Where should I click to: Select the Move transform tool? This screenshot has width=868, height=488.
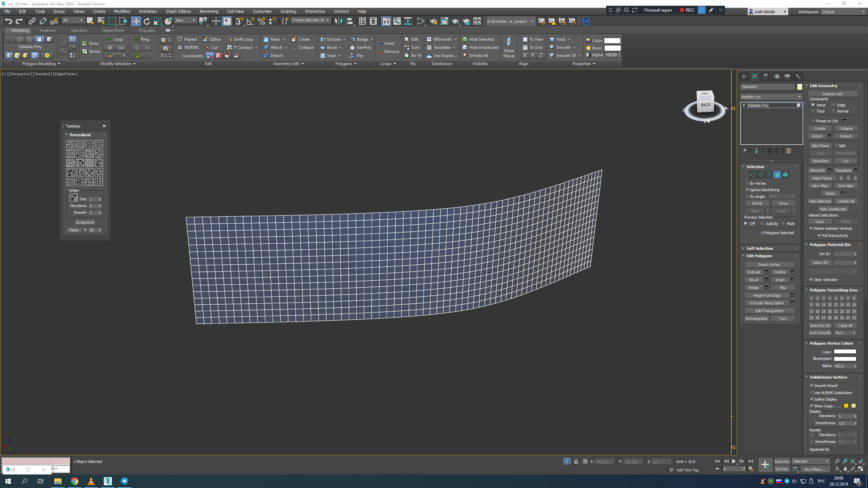coord(136,21)
